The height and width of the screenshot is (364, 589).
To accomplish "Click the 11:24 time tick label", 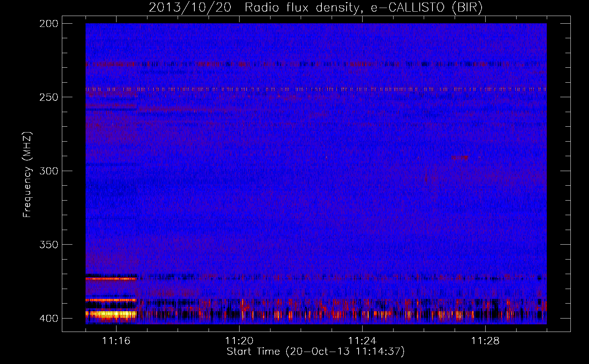I will point(362,341).
